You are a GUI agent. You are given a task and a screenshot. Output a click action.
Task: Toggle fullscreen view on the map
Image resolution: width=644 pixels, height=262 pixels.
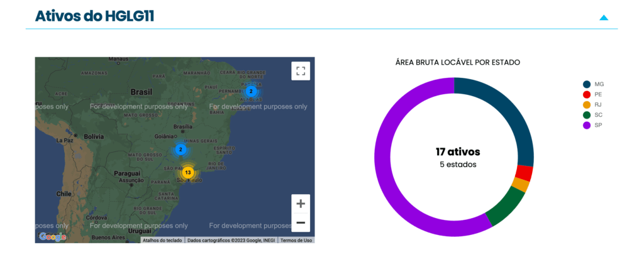click(301, 71)
